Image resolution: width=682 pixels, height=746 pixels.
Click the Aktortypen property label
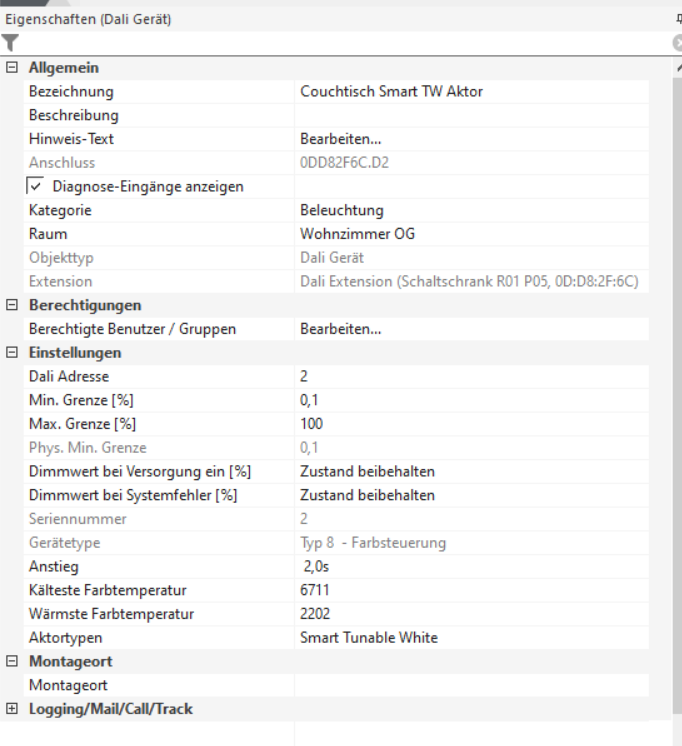(x=66, y=638)
